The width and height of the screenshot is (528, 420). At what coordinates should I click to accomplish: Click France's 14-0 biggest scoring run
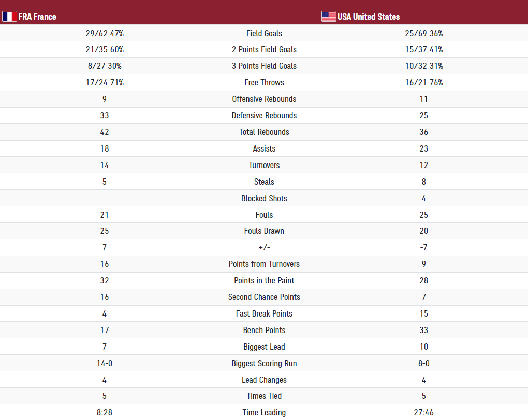[x=105, y=363]
